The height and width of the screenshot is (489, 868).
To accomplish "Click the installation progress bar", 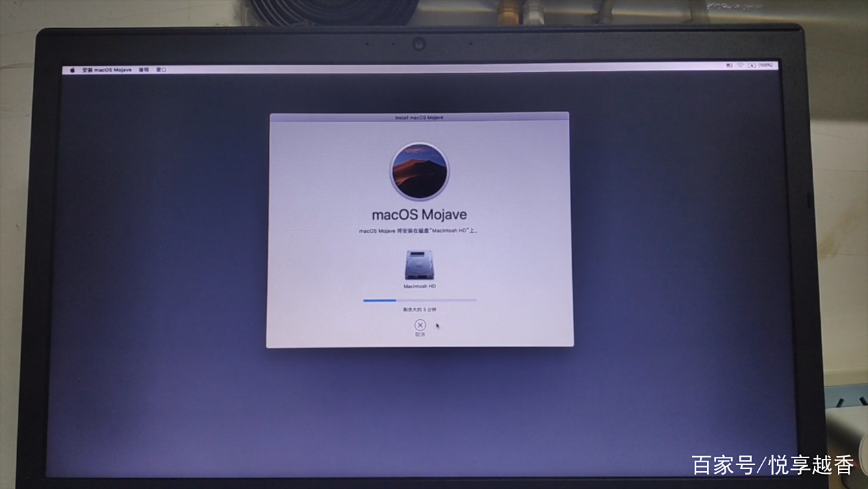I will pos(420,300).
